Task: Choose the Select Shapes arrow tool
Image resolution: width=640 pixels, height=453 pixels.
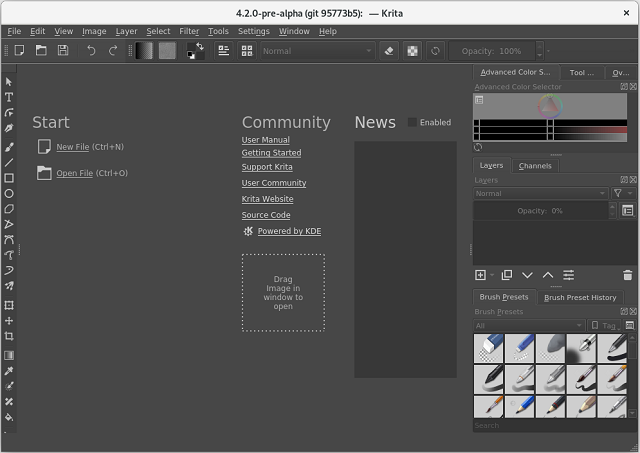Action: tap(9, 82)
